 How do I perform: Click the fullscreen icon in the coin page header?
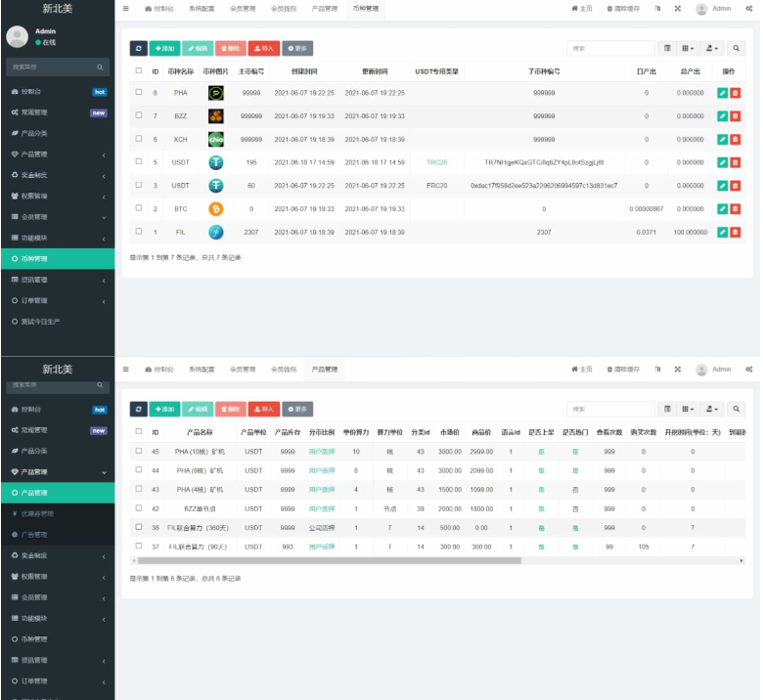coord(677,9)
